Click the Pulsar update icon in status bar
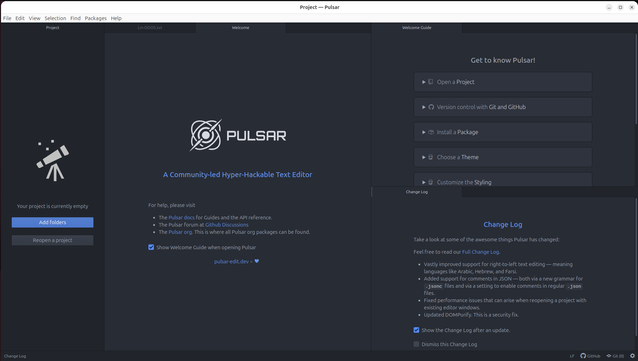The width and height of the screenshot is (638, 361). [x=632, y=356]
